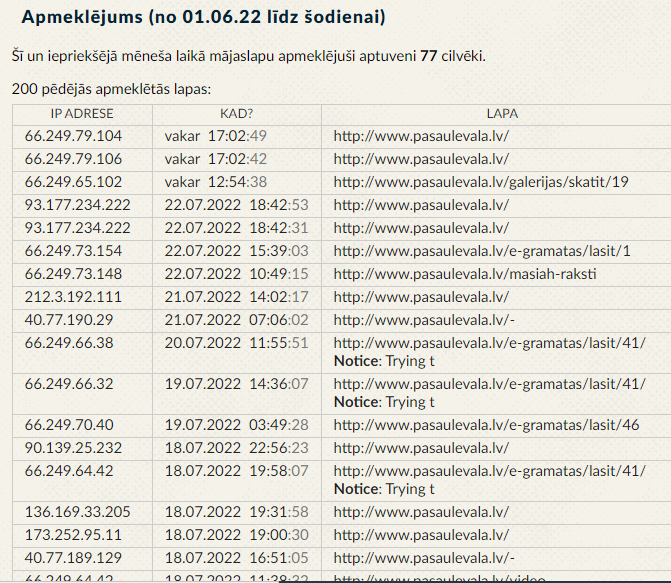This screenshot has height=583, width=671.
Task: Open the galerijas/skatit/19 page URL
Action: point(481,182)
